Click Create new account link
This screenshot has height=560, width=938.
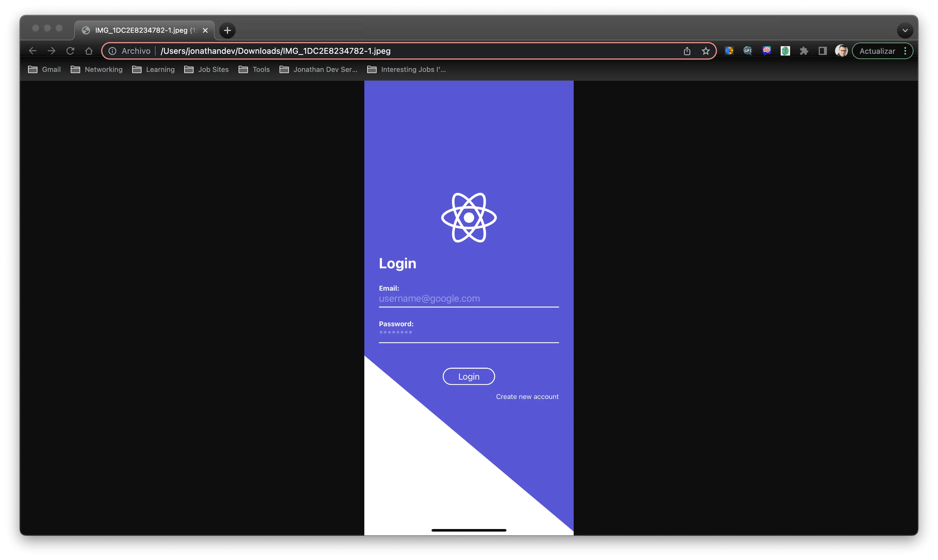pyautogui.click(x=527, y=397)
